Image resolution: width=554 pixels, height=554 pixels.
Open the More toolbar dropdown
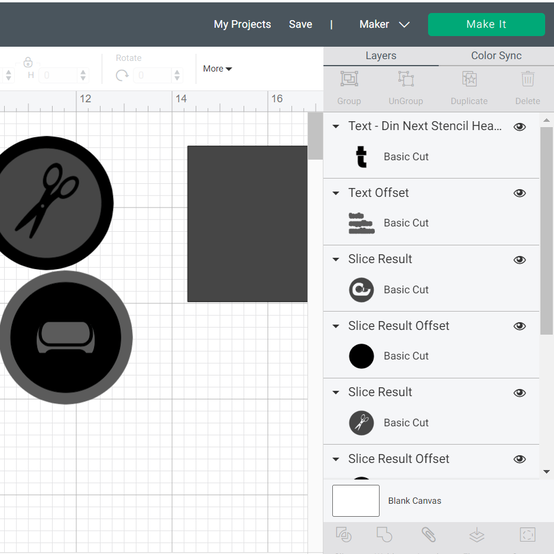tap(217, 69)
